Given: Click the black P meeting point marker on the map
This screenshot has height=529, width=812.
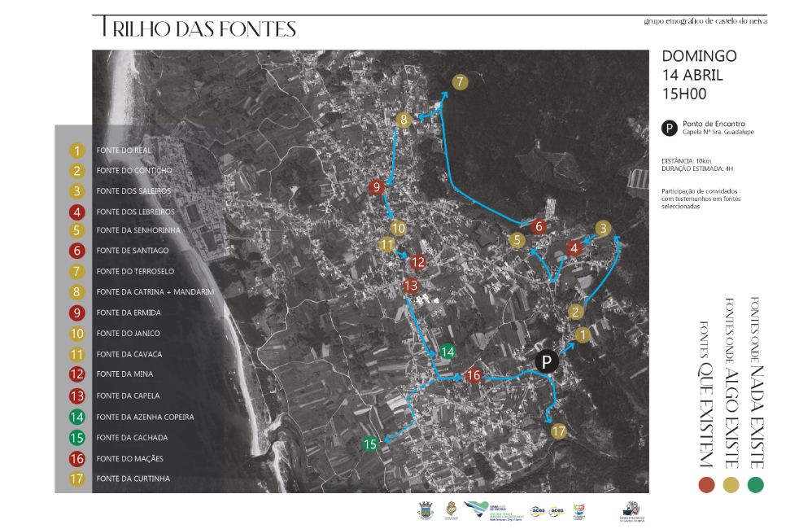Looking at the screenshot, I should click(547, 362).
